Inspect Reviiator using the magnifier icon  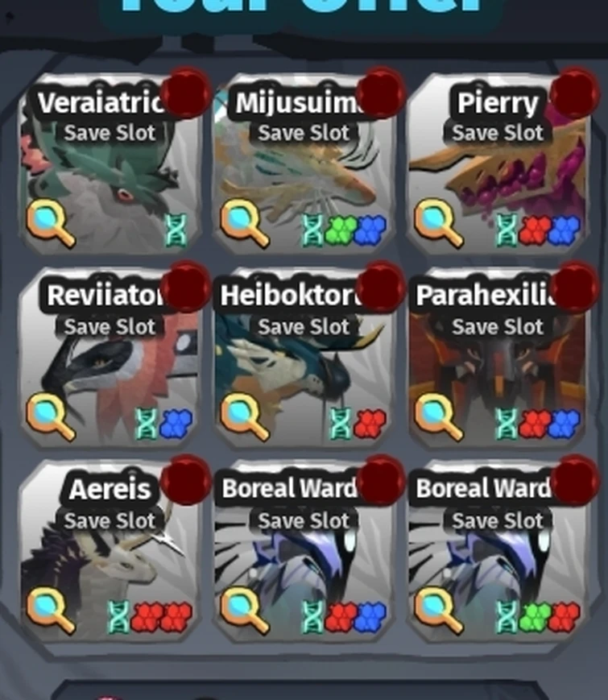pyautogui.click(x=51, y=417)
